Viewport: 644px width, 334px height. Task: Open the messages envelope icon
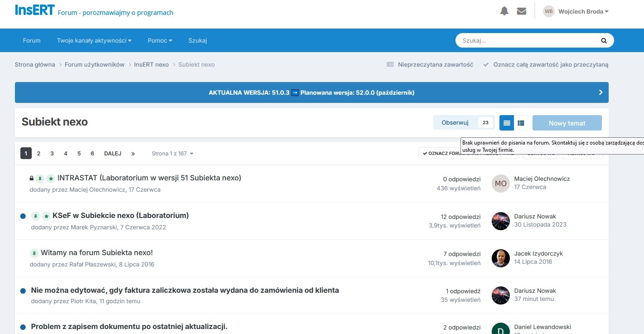click(x=521, y=11)
